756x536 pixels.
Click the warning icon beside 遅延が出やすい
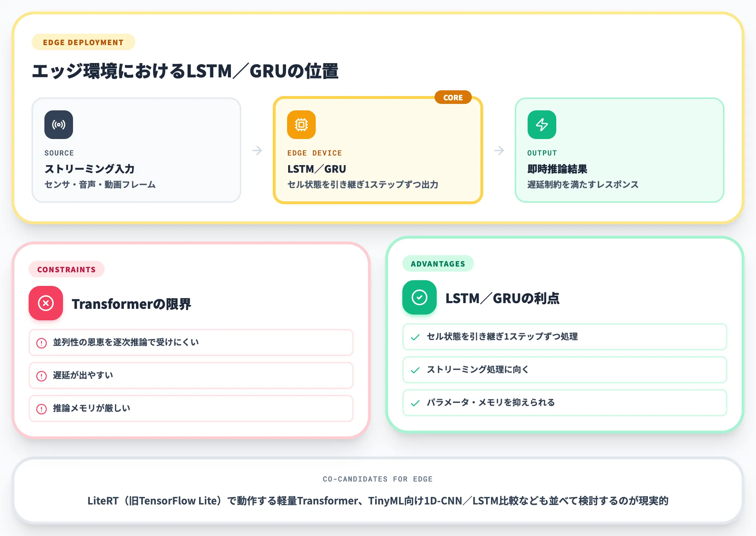pos(42,376)
